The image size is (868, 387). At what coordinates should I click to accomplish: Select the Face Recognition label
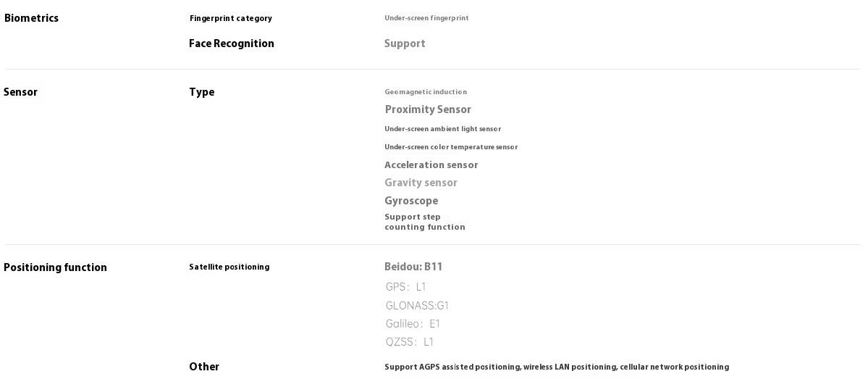(232, 43)
